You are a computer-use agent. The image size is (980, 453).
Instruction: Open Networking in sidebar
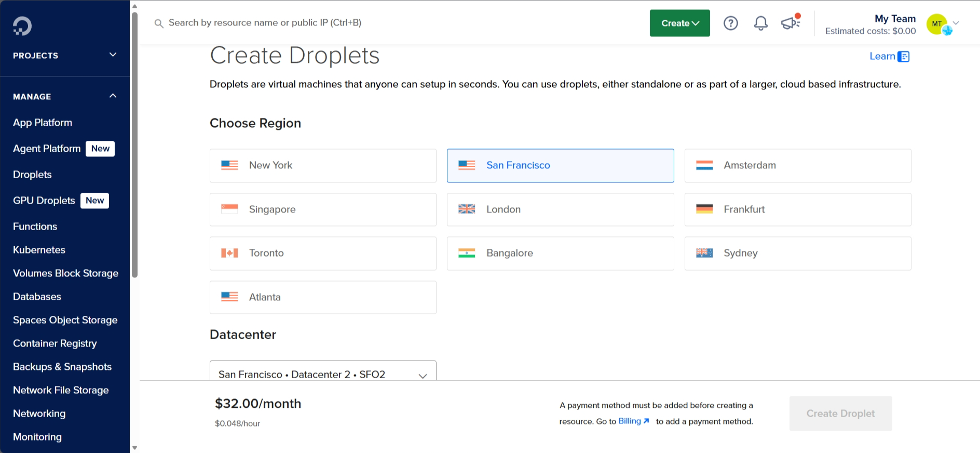(39, 414)
